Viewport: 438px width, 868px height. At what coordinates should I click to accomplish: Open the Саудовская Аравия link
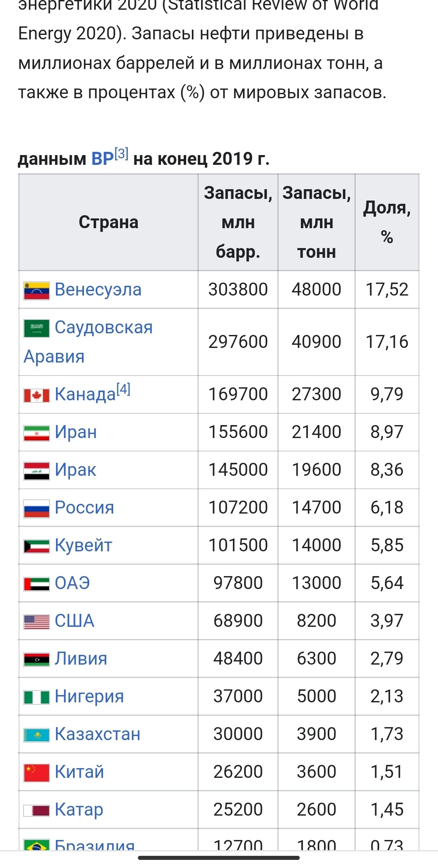click(x=103, y=328)
